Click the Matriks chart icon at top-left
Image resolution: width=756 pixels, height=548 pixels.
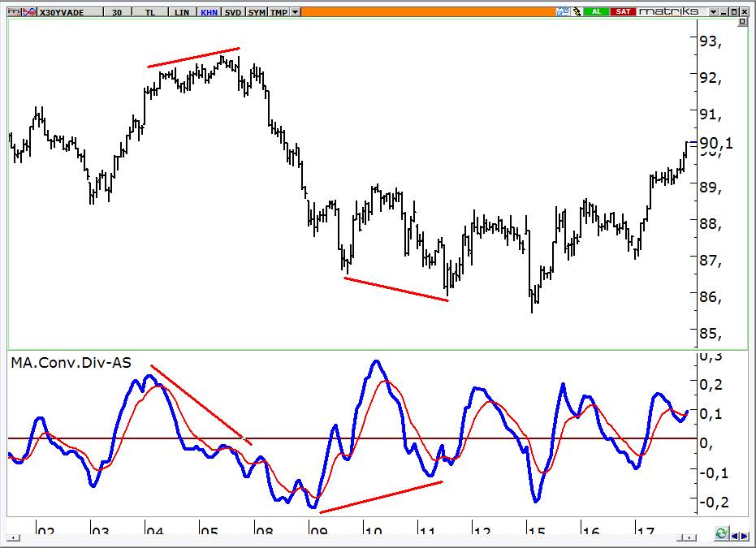pos(14,12)
